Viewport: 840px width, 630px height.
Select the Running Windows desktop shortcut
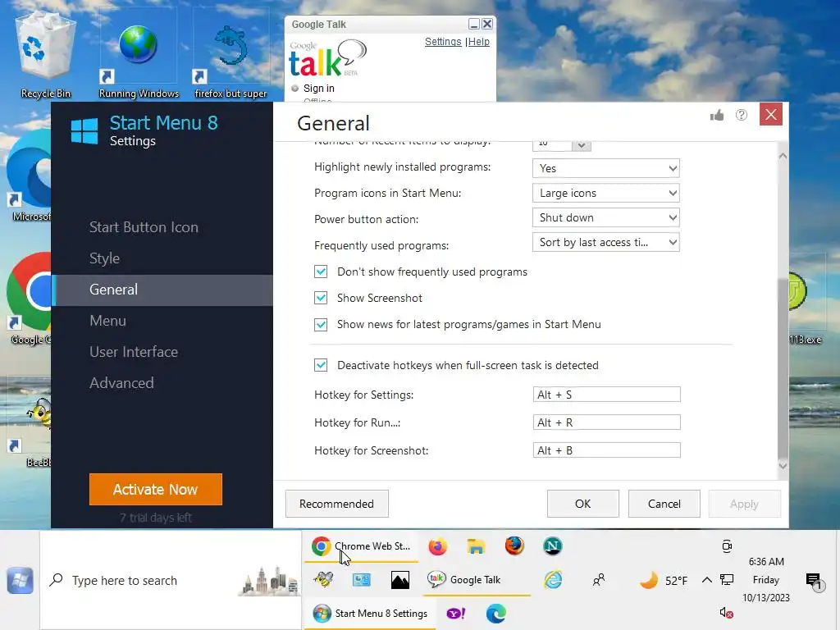[138, 55]
